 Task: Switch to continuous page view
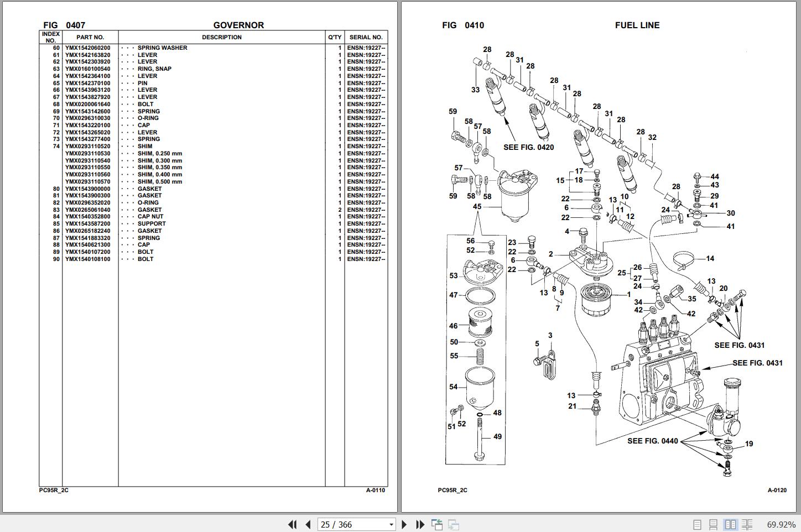tap(714, 524)
